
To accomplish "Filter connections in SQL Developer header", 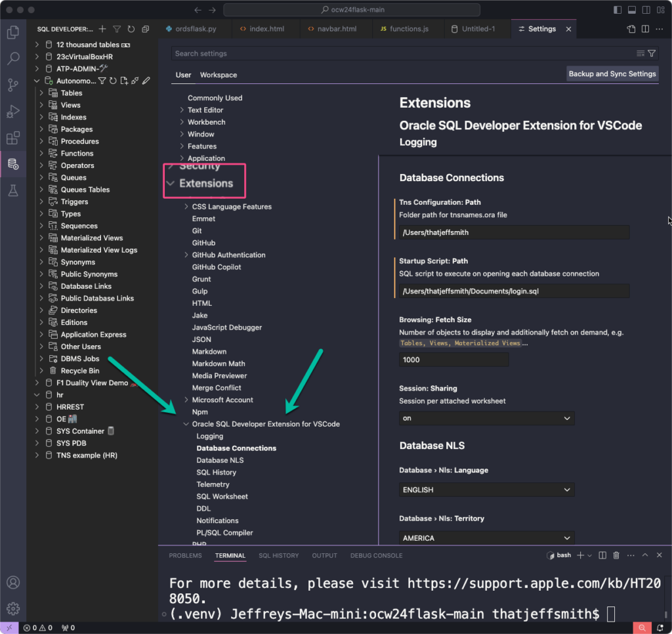I will 117,29.
